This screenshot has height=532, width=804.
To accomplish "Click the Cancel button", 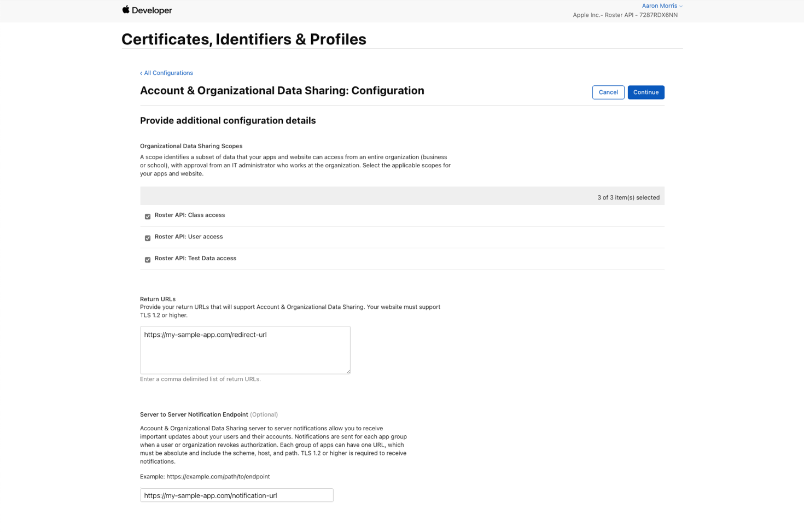I will pos(608,92).
